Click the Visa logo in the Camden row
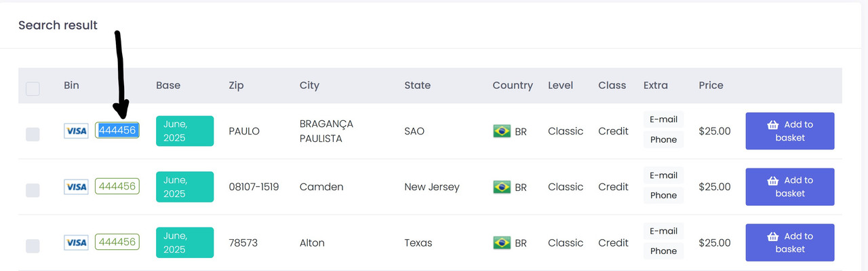868x271 pixels. point(76,187)
